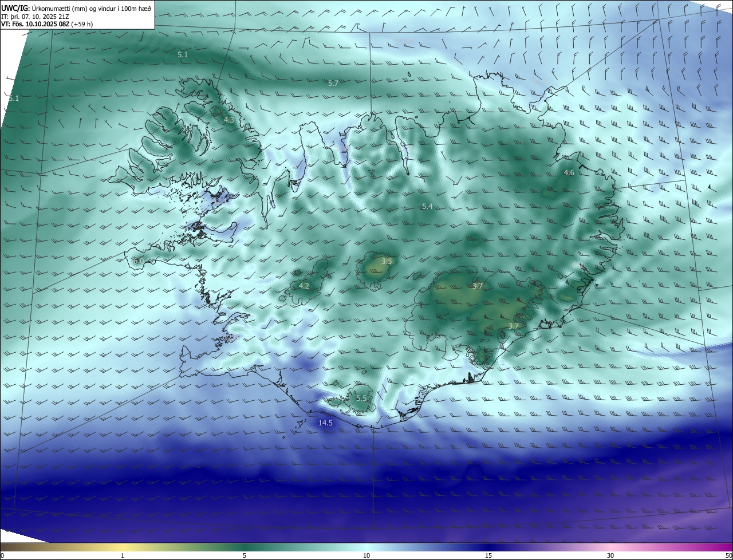Click the 4.6 value in east Iceland
The width and height of the screenshot is (733, 560).
tap(569, 172)
